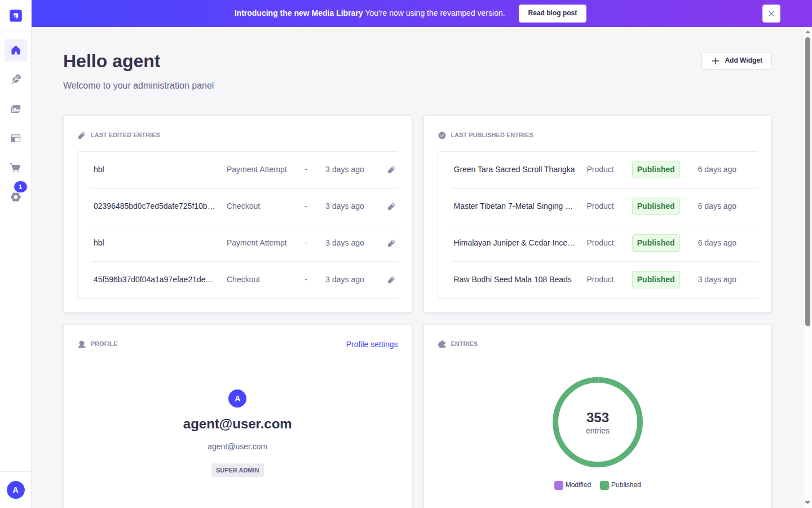Viewport: 812px width, 508px height.
Task: Select the entry named 45f596b37d0f04a1a97efae21de…
Action: pyautogui.click(x=153, y=279)
